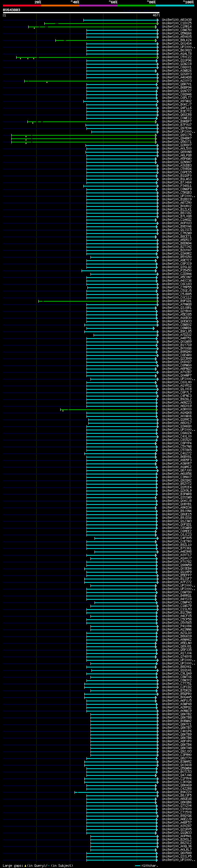Click the label UniRef100_C5V7N8

[x=177, y=446]
